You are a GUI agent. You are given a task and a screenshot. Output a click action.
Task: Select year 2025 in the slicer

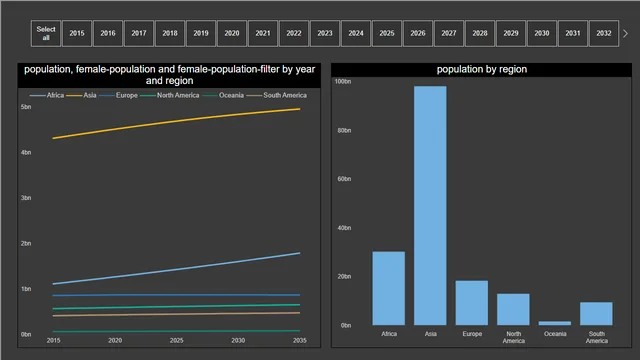coord(387,33)
